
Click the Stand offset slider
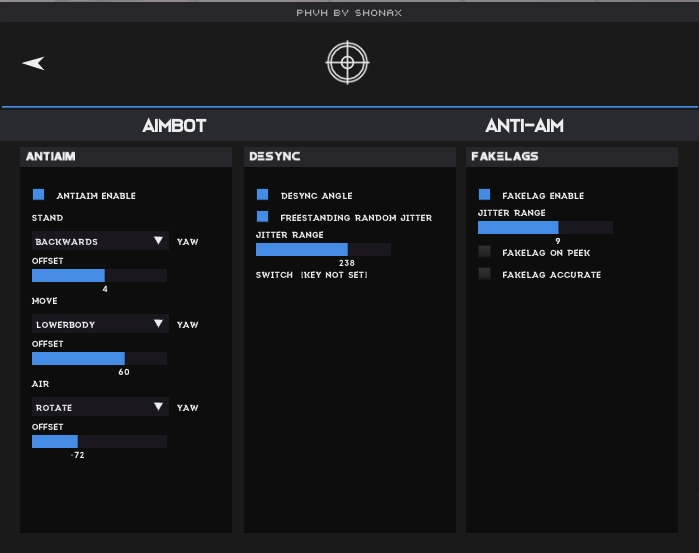(99, 275)
